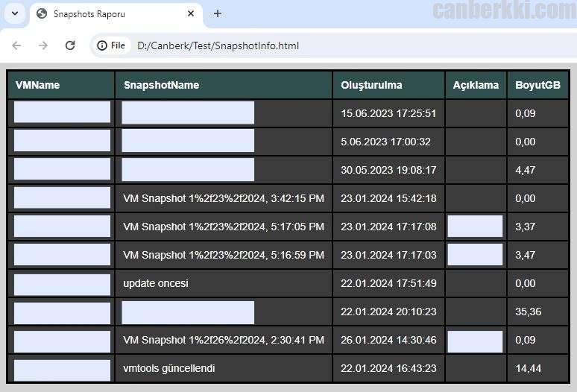Select date 5.06.2023 17:00:32
The image size is (577, 392).
[385, 142]
